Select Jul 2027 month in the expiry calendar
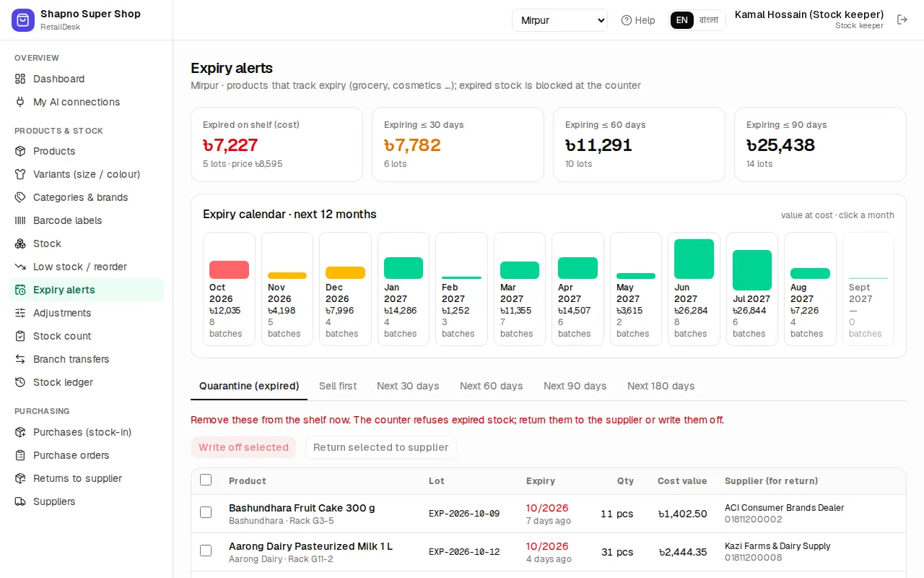The height and width of the screenshot is (578, 924). (752, 289)
